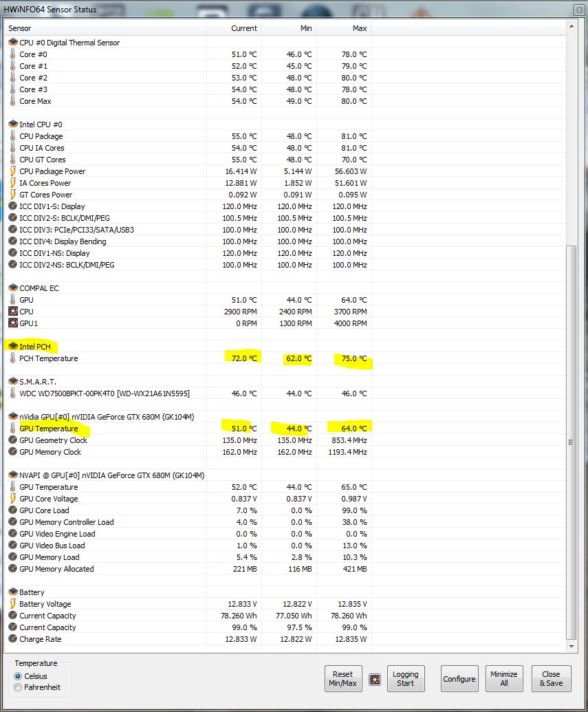
Task: Click chip icon next to S.M.A.R.T.
Action: [13, 381]
